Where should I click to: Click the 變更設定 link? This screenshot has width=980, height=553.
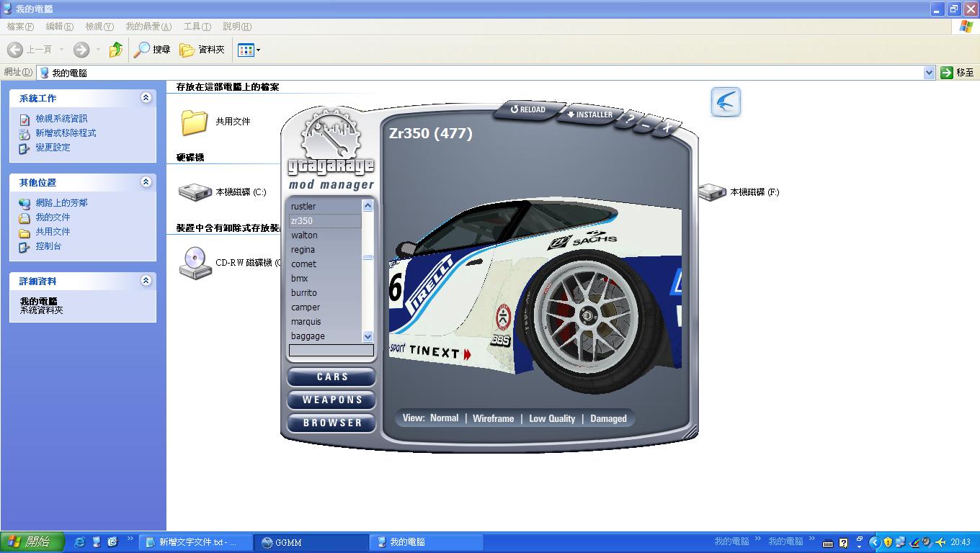click(53, 148)
